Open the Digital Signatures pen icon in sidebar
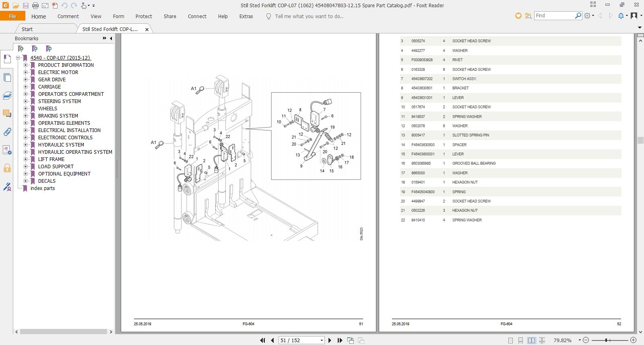 [x=7, y=186]
